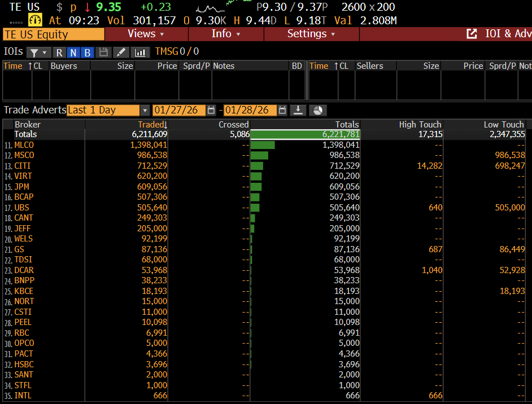This screenshot has width=532, height=404.
Task: Select the INTL broker row
Action: point(265,396)
